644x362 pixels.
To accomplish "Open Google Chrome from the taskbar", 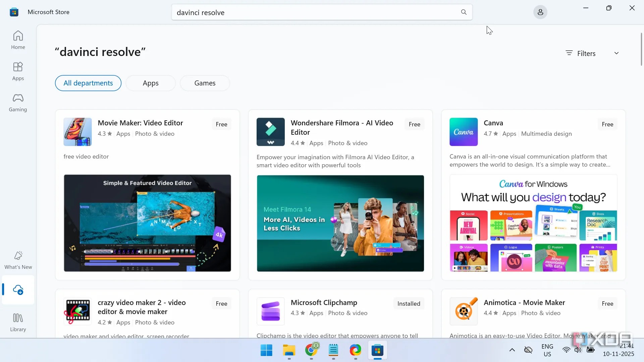I will pyautogui.click(x=311, y=350).
